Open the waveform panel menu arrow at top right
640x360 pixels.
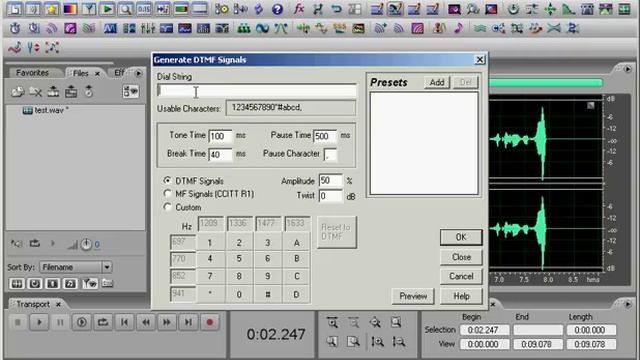click(x=627, y=69)
